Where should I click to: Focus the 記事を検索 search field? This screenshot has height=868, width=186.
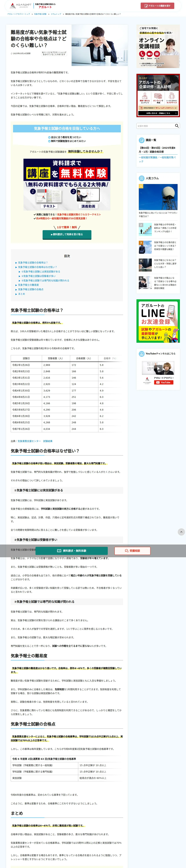[x=155, y=126]
